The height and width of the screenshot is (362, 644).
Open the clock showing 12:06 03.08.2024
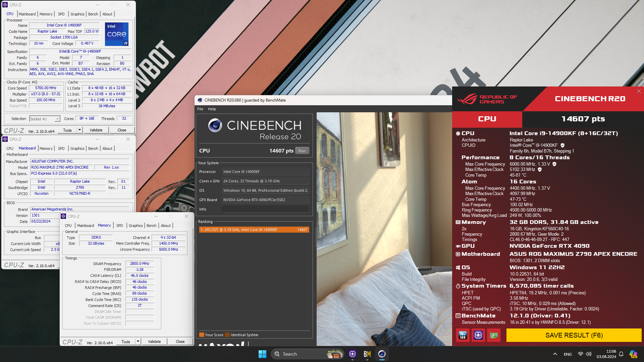click(x=606, y=354)
